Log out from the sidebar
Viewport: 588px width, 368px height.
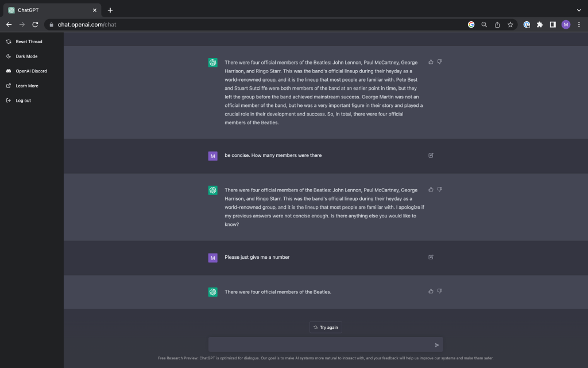pyautogui.click(x=23, y=101)
